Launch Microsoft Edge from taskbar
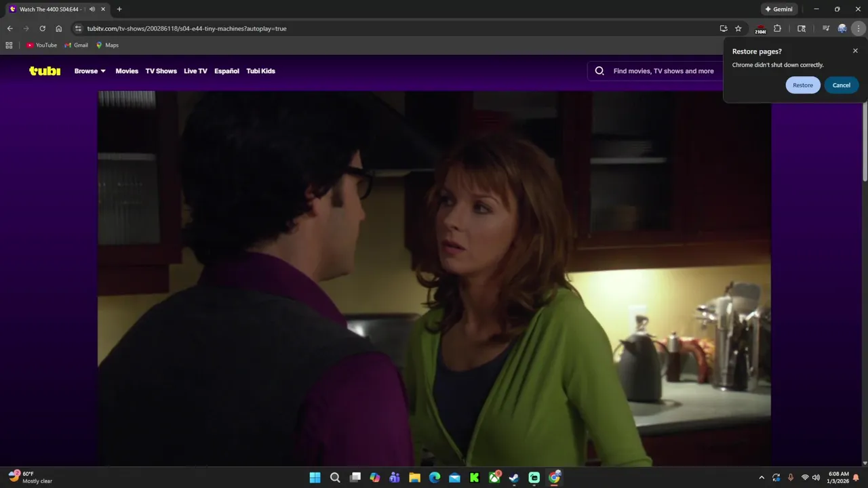Image resolution: width=868 pixels, height=488 pixels. [435, 478]
